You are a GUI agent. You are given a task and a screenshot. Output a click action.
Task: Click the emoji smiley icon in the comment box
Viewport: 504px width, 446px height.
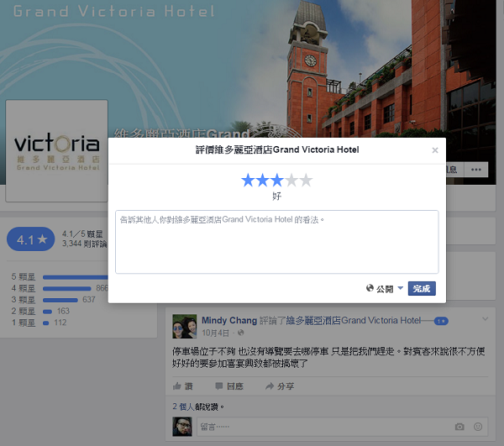478,427
